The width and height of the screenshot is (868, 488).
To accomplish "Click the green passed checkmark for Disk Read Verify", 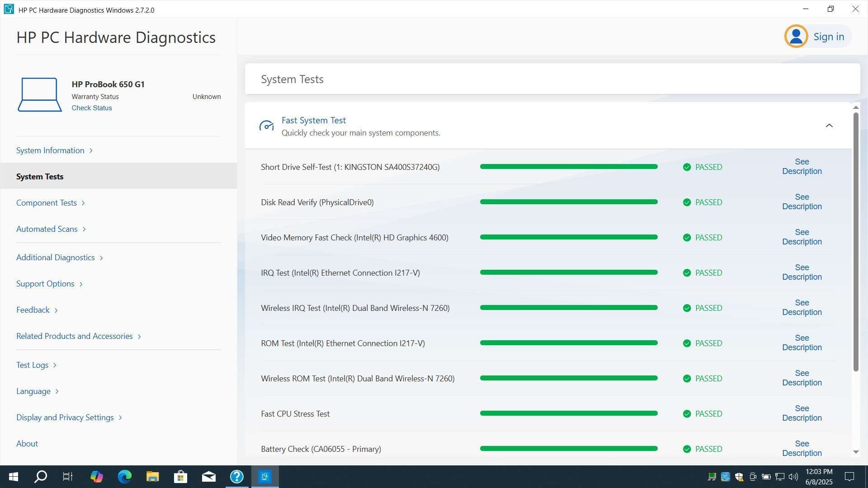I will point(687,202).
